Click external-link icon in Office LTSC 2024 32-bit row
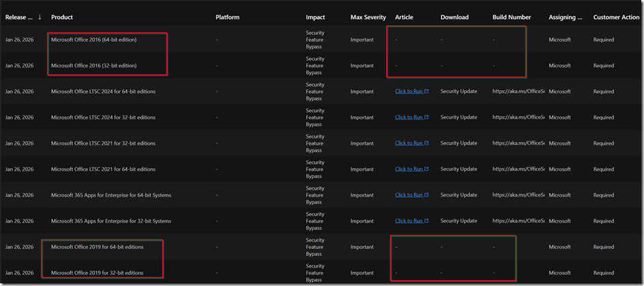The image size is (644, 286). [426, 117]
